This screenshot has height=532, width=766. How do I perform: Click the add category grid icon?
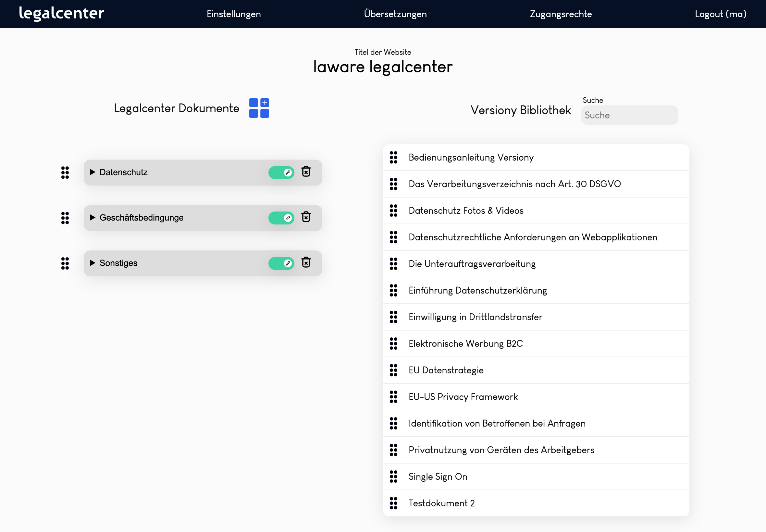coord(259,108)
